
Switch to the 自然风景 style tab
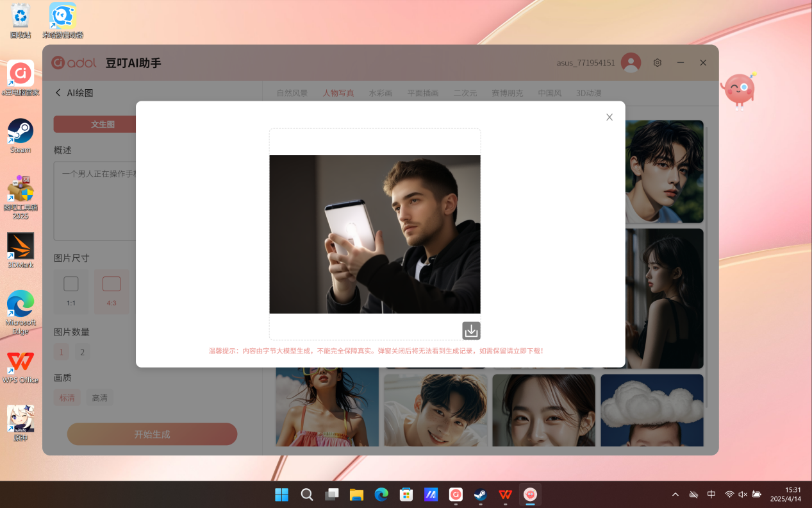click(292, 93)
